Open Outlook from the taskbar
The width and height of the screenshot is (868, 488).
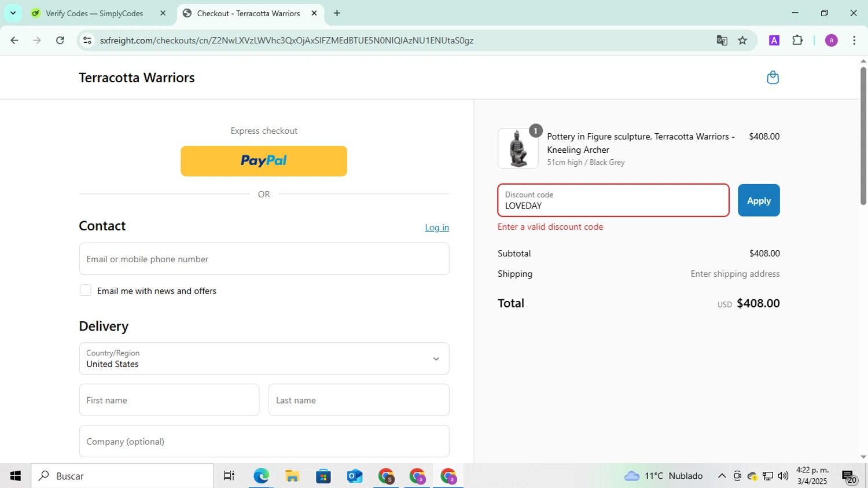pyautogui.click(x=355, y=476)
